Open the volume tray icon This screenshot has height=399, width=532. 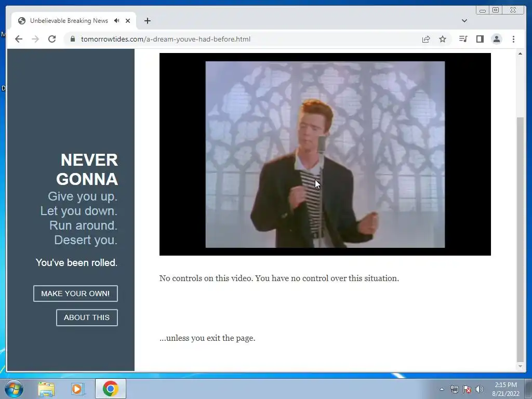480,389
